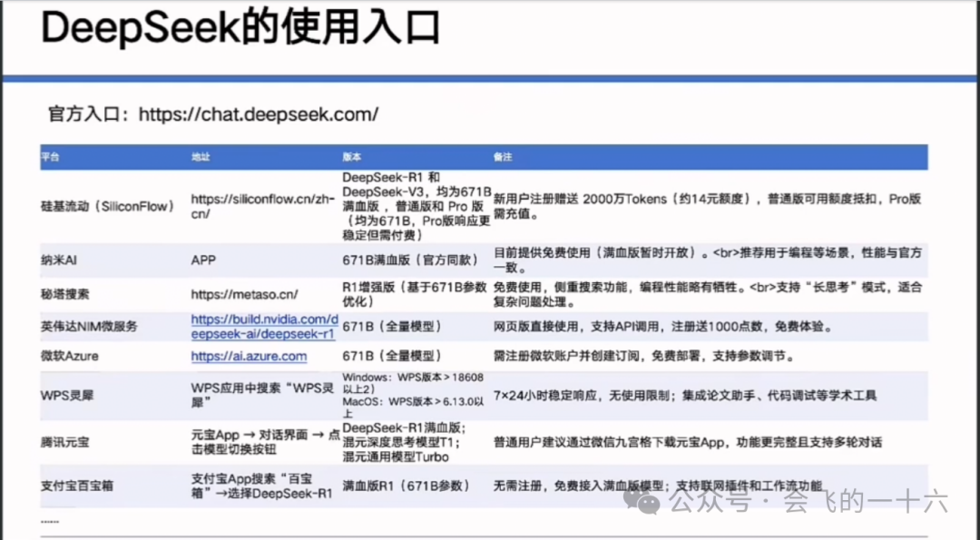Click "671B（全量模型）" in the 英伟达NIM row

click(x=393, y=326)
